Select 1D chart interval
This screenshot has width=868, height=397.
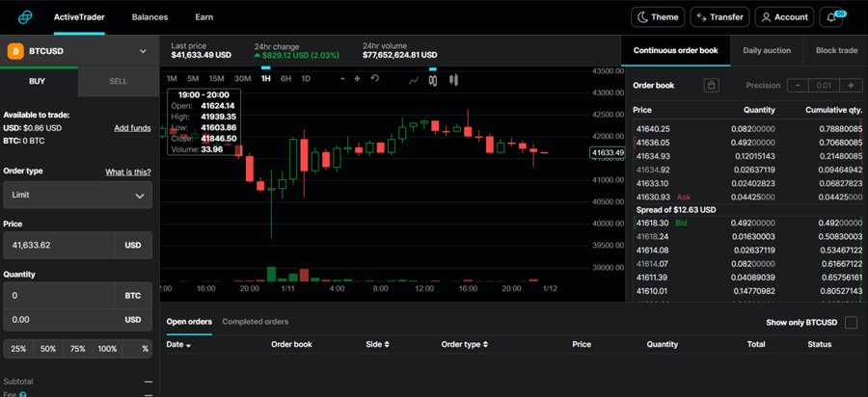306,78
